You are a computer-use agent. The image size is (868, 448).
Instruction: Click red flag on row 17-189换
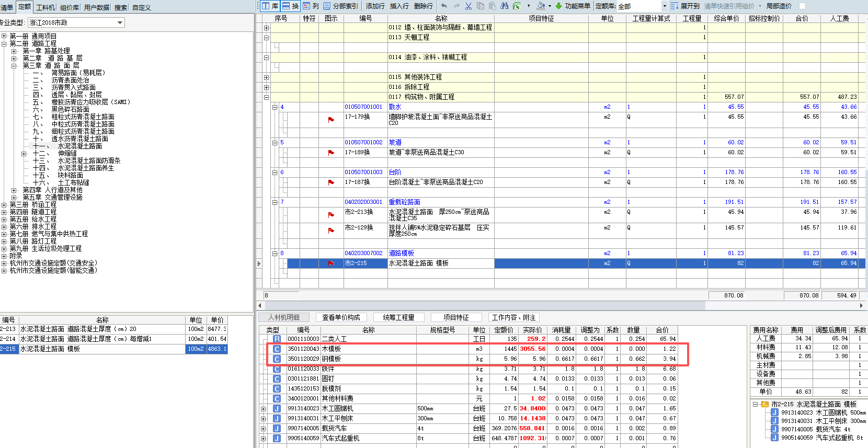(331, 153)
